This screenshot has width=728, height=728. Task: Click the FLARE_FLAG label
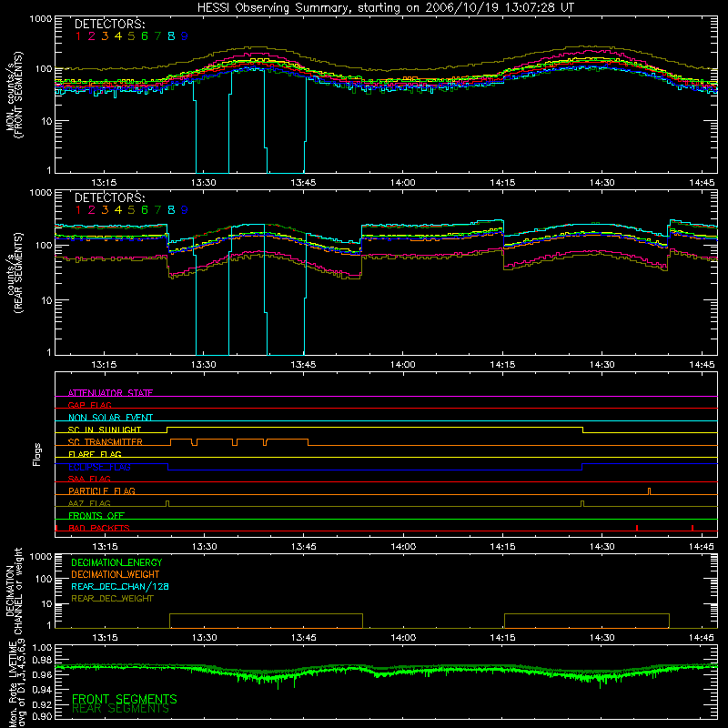click(95, 454)
